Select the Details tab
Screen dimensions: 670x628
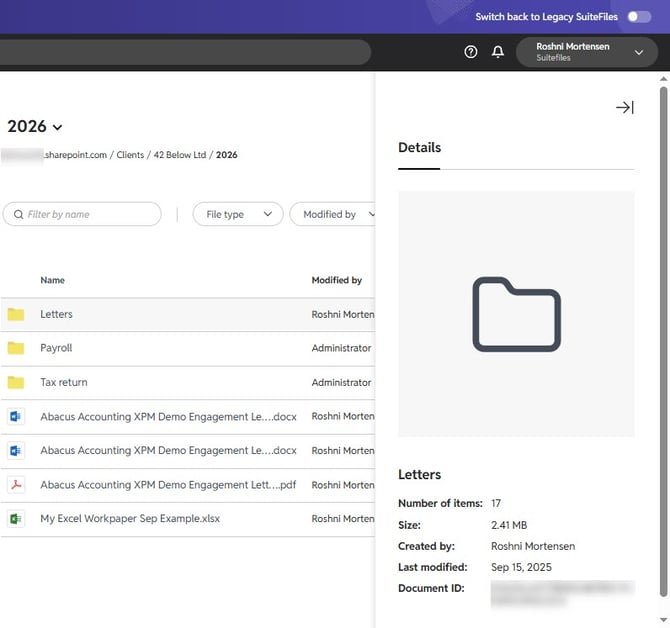pos(419,148)
